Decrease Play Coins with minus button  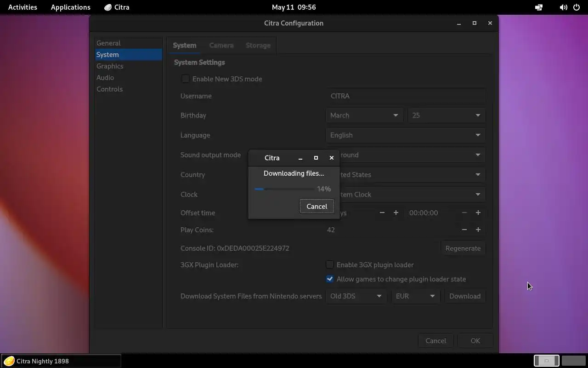(x=464, y=230)
